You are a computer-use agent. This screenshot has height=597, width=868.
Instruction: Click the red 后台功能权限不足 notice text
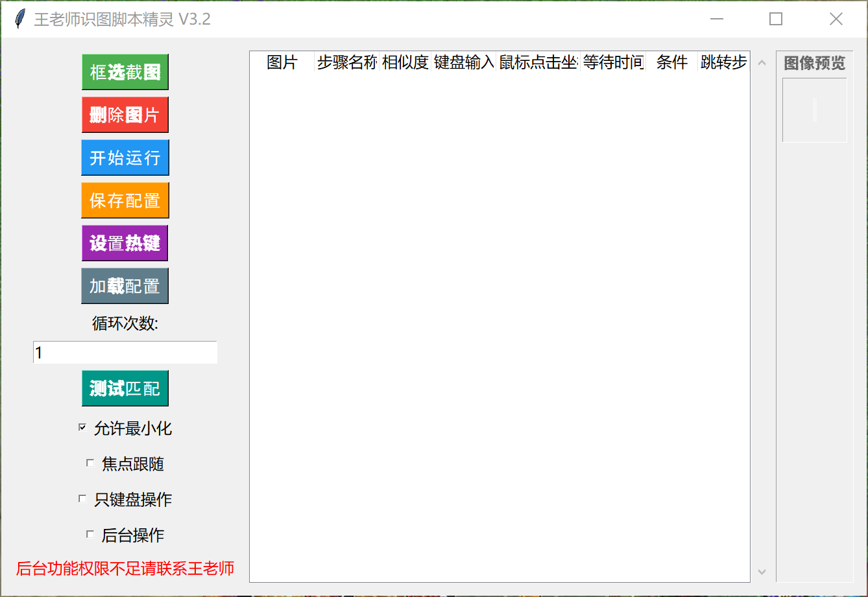[125, 568]
